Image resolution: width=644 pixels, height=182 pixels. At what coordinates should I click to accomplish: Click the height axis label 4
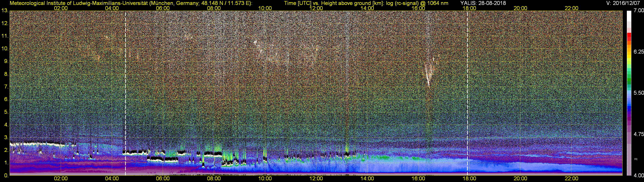pos(6,125)
